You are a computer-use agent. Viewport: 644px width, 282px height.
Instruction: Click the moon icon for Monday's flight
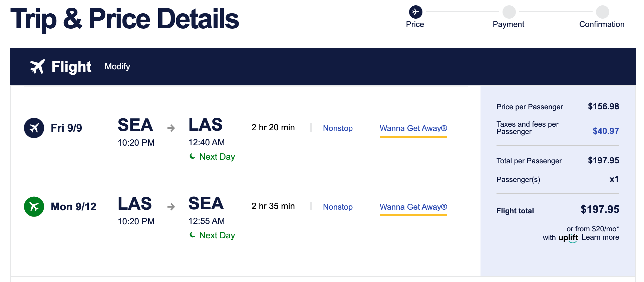193,235
